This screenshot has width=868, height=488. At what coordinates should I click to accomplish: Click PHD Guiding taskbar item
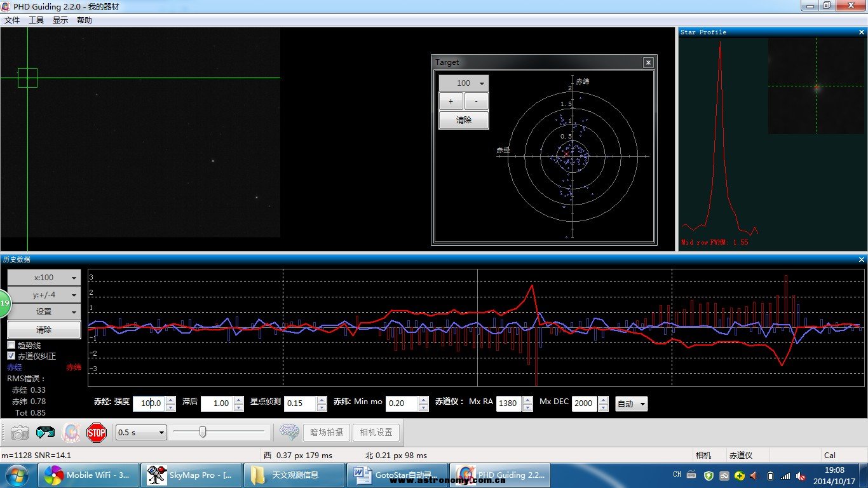[x=500, y=475]
